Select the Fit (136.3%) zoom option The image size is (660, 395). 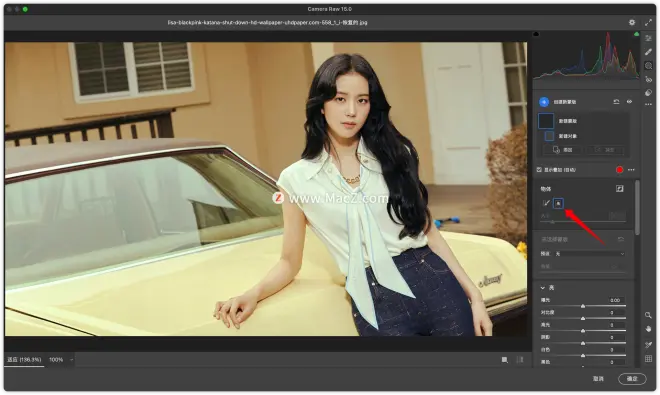click(24, 360)
